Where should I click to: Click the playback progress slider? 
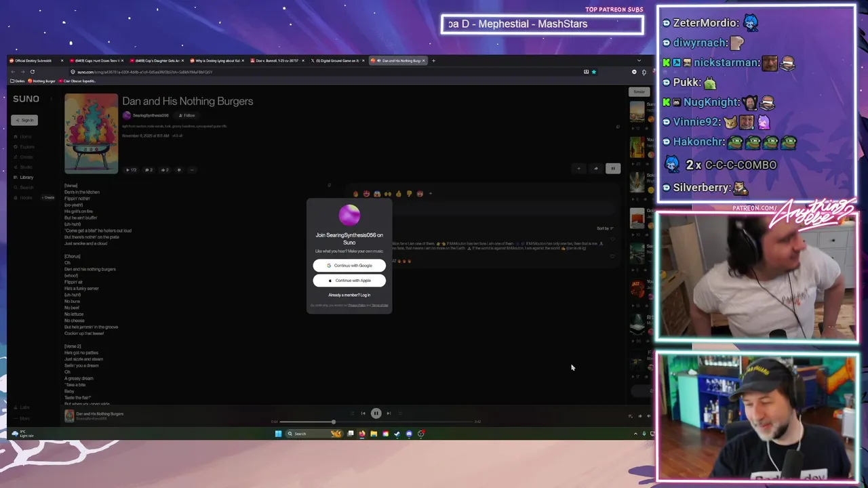(x=376, y=422)
